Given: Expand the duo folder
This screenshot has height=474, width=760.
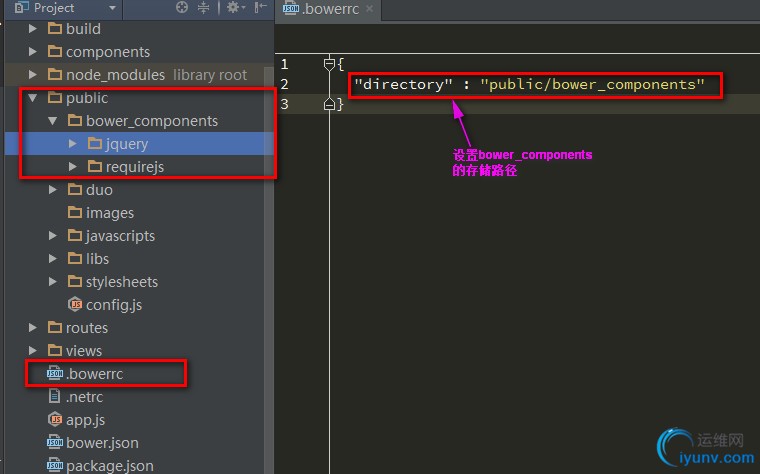Looking at the screenshot, I should click(x=53, y=190).
